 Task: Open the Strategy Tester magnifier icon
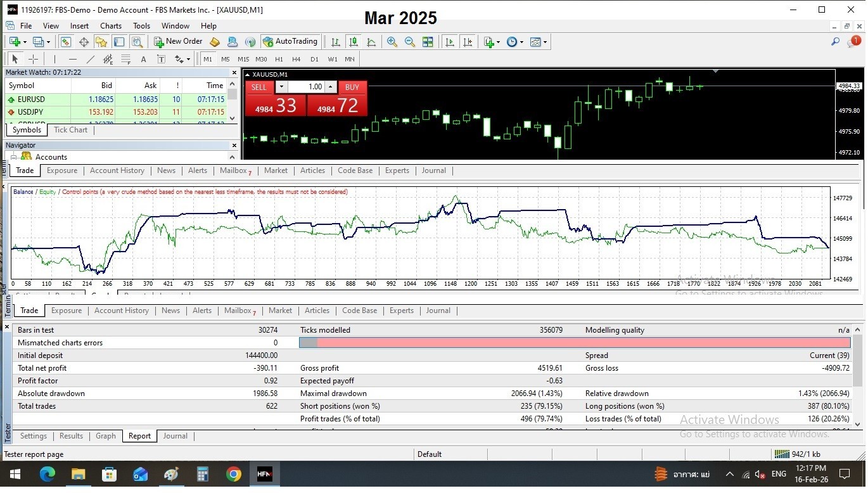point(136,42)
